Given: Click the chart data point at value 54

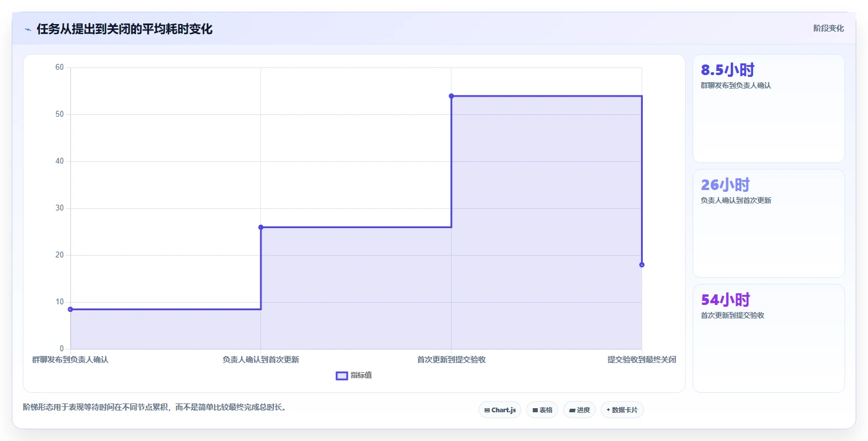Looking at the screenshot, I should (x=451, y=96).
